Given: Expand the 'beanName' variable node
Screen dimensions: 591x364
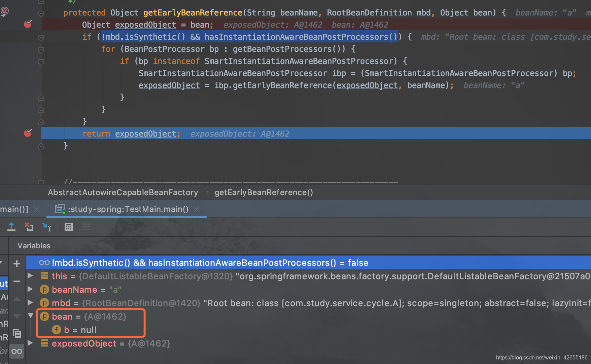Looking at the screenshot, I should click(30, 289).
